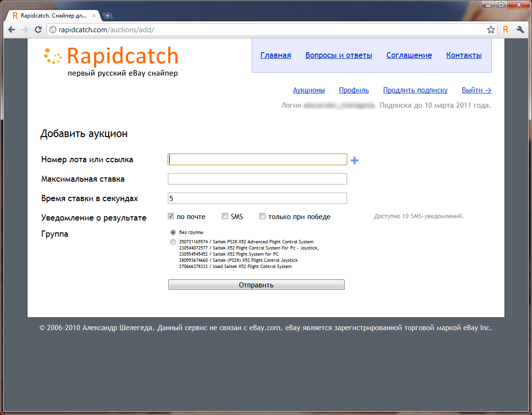Maximize the browser window
Screen dimensions: 532x415
[x=501, y=5]
